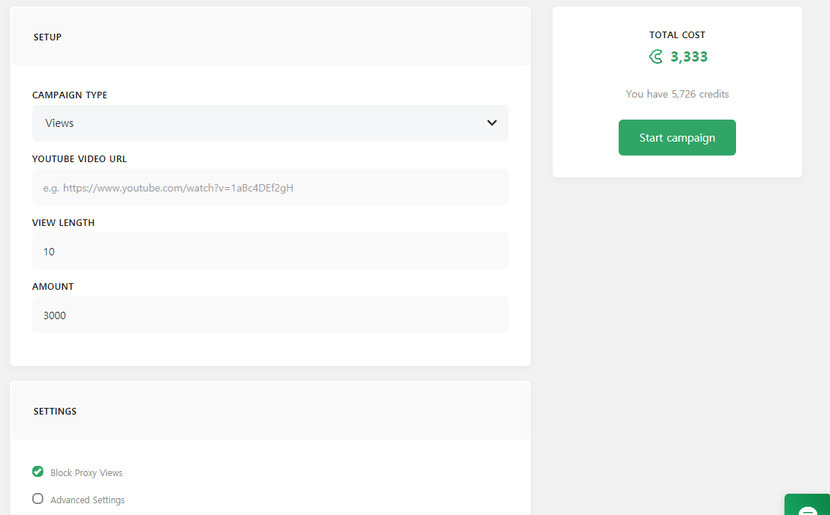Click the Advanced Settings label text
Image resolution: width=830 pixels, height=515 pixels.
[87, 500]
